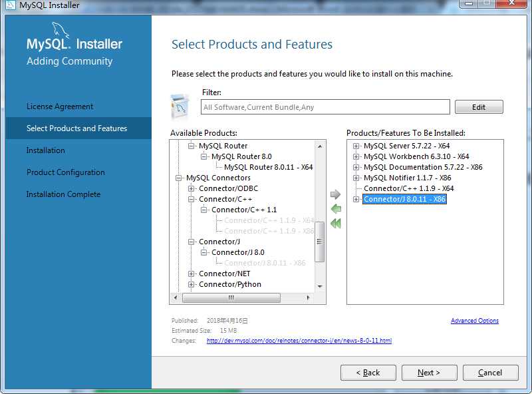Expand MySQL Workbench 6.3.10 features
Viewport: 532px width, 394px height.
pos(356,156)
